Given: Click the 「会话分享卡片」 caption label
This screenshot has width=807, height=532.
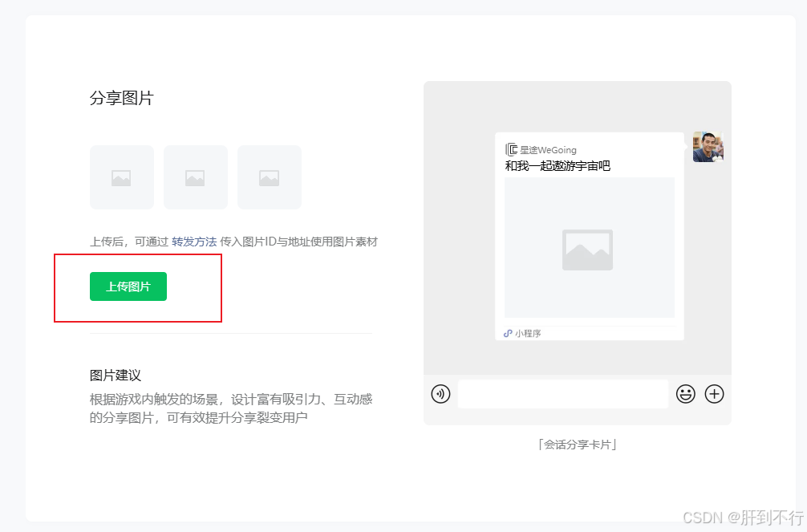Looking at the screenshot, I should click(x=578, y=444).
